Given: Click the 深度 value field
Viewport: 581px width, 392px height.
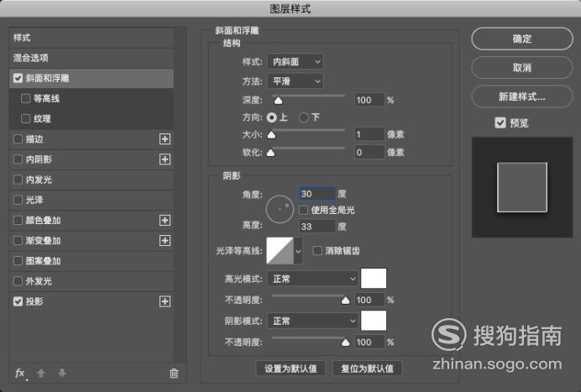Looking at the screenshot, I should pos(369,100).
